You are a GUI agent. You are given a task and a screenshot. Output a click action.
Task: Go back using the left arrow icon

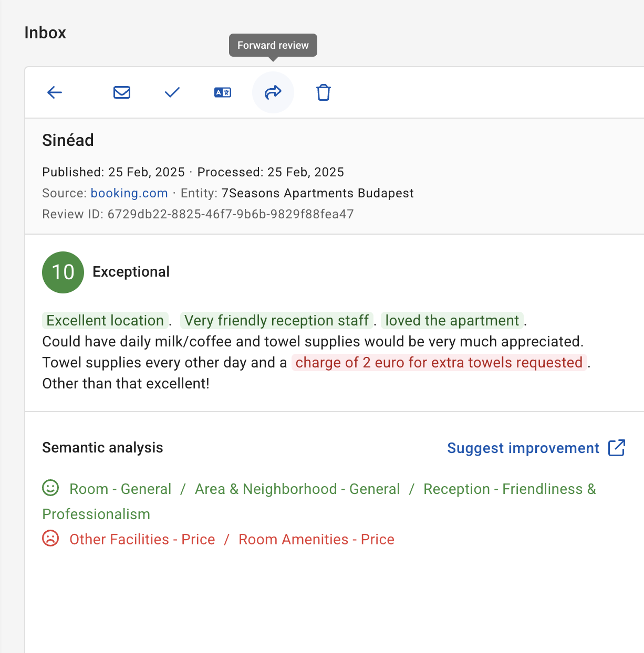(55, 92)
